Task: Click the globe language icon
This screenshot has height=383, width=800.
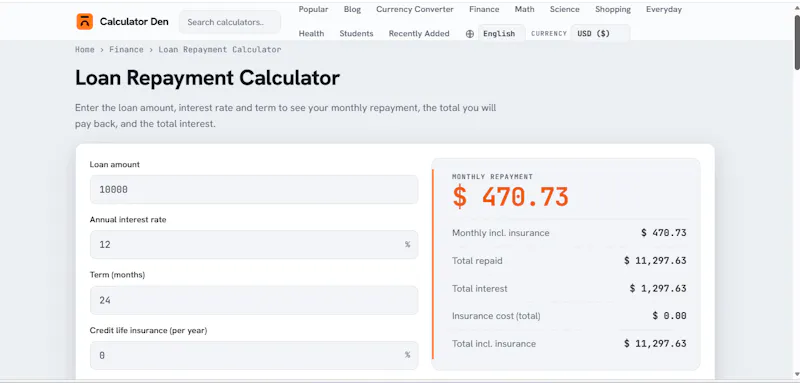Action: point(470,34)
